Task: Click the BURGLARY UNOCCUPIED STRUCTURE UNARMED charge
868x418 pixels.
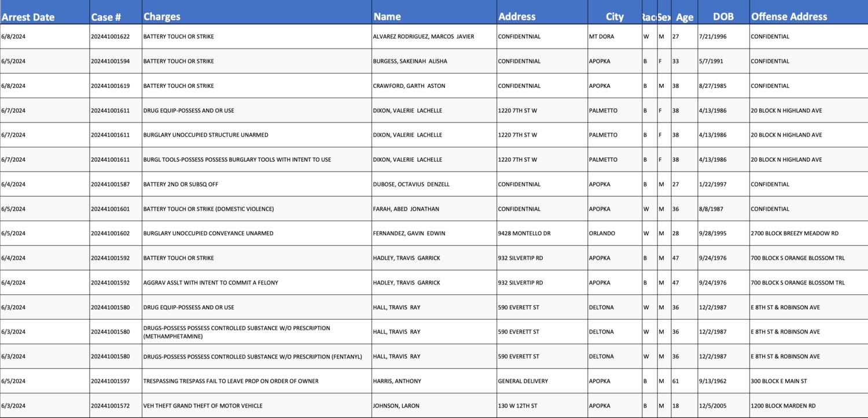Action: [x=205, y=135]
